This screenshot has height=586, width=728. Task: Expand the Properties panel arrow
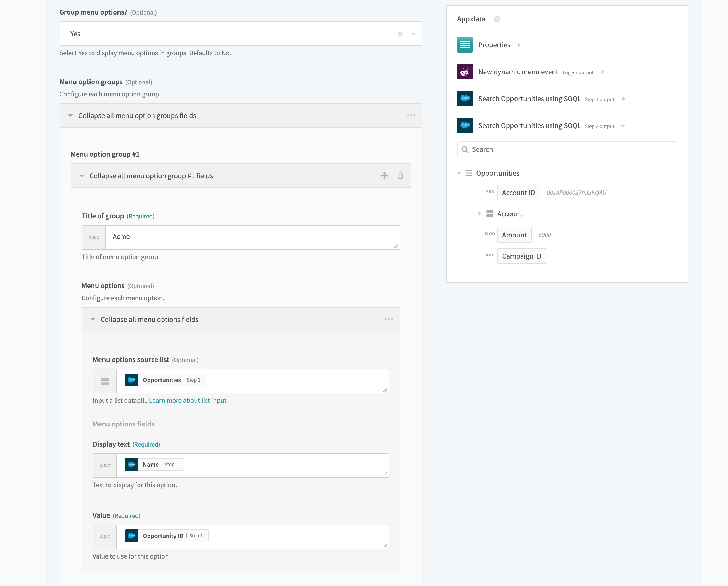pyautogui.click(x=519, y=44)
